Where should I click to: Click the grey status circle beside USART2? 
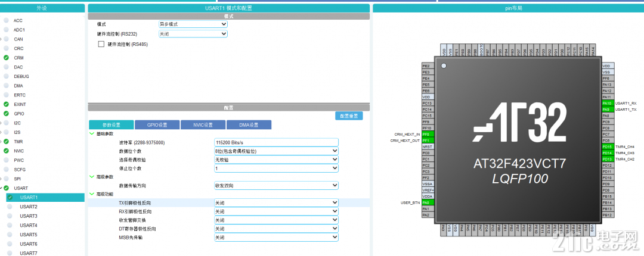point(10,207)
